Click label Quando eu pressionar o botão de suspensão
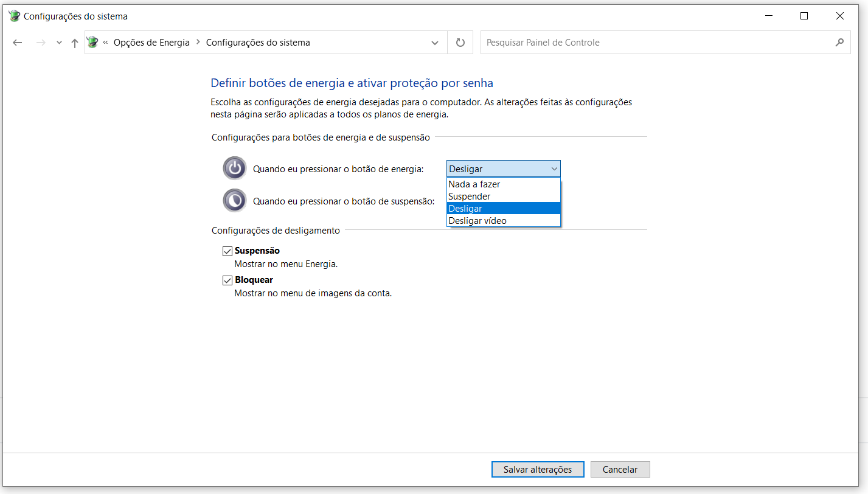The height and width of the screenshot is (494, 868). [x=344, y=201]
